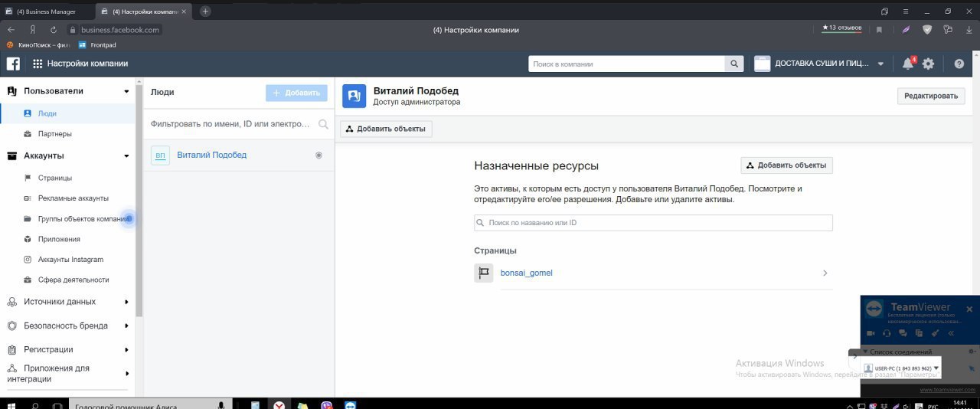The height and width of the screenshot is (409, 980).
Task: Open the apps grid menu icon
Action: point(38,64)
